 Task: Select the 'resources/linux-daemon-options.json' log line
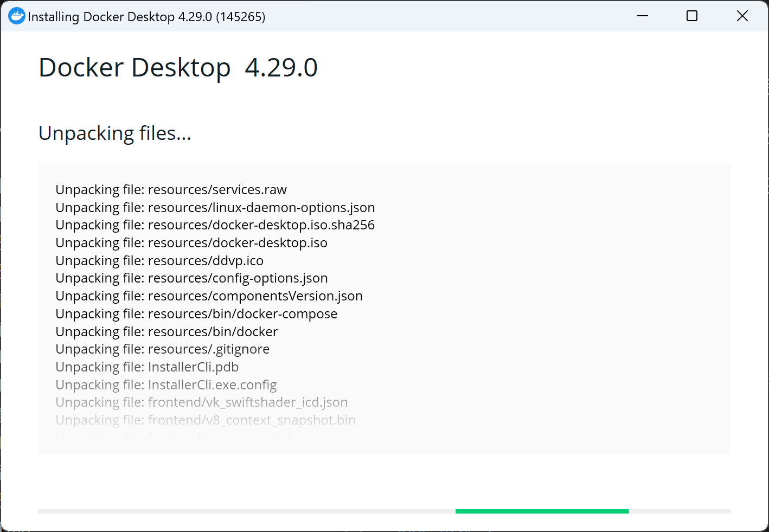(x=215, y=208)
